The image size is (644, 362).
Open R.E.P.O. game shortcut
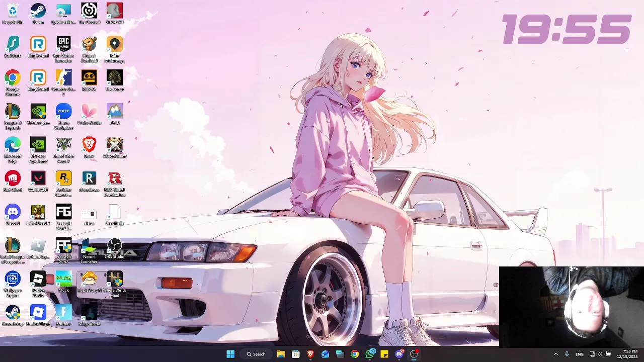coord(89,81)
